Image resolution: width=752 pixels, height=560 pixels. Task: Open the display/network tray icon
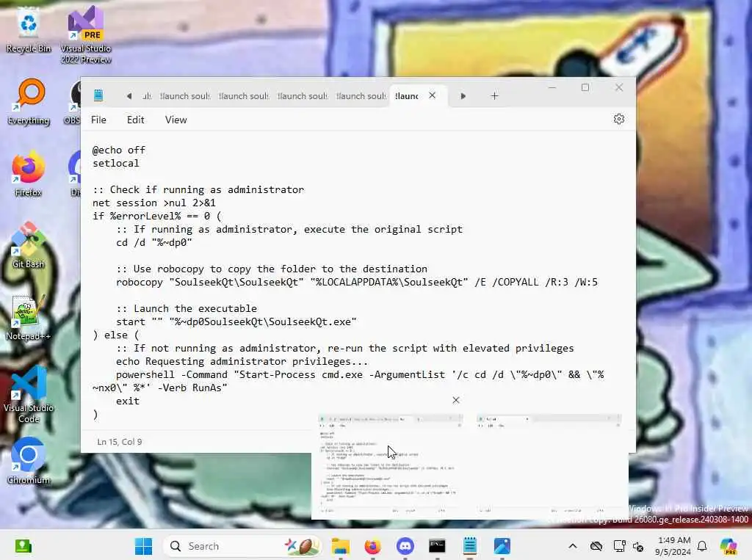[x=619, y=546]
